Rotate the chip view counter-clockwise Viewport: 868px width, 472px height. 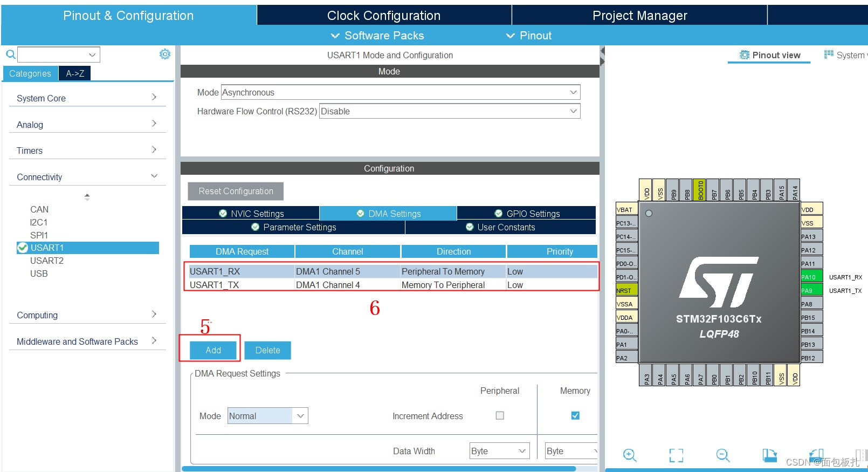pyautogui.click(x=816, y=455)
